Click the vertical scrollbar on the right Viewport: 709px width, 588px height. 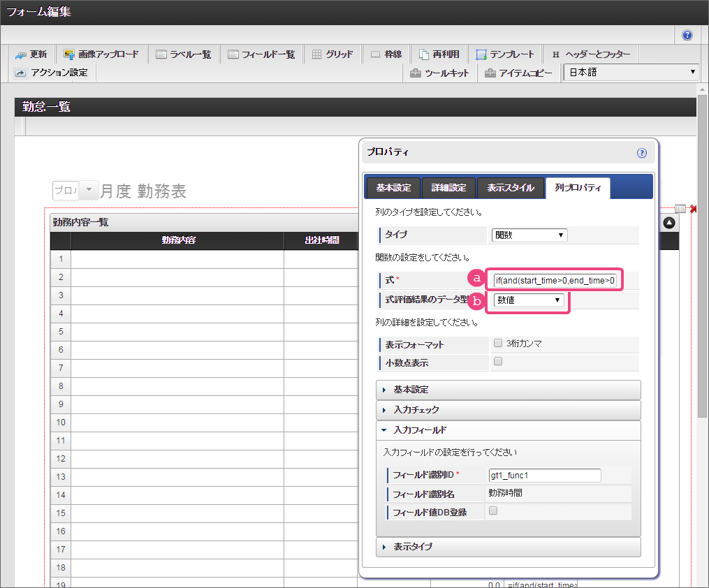tap(702, 256)
